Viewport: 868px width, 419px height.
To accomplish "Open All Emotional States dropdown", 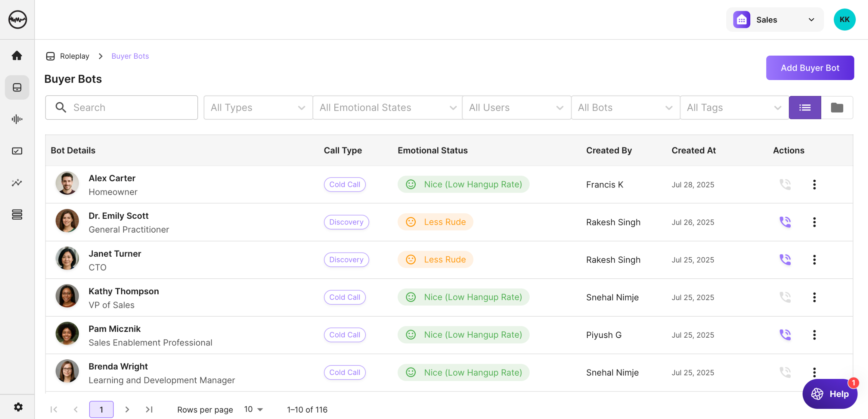I will point(387,107).
